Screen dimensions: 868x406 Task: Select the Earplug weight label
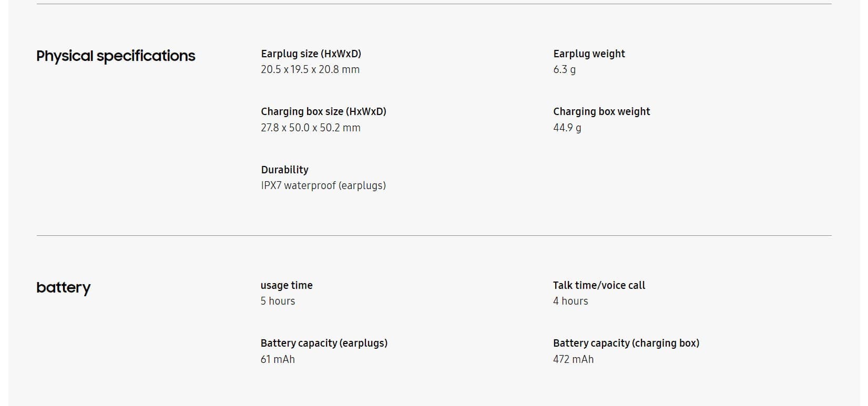tap(589, 54)
